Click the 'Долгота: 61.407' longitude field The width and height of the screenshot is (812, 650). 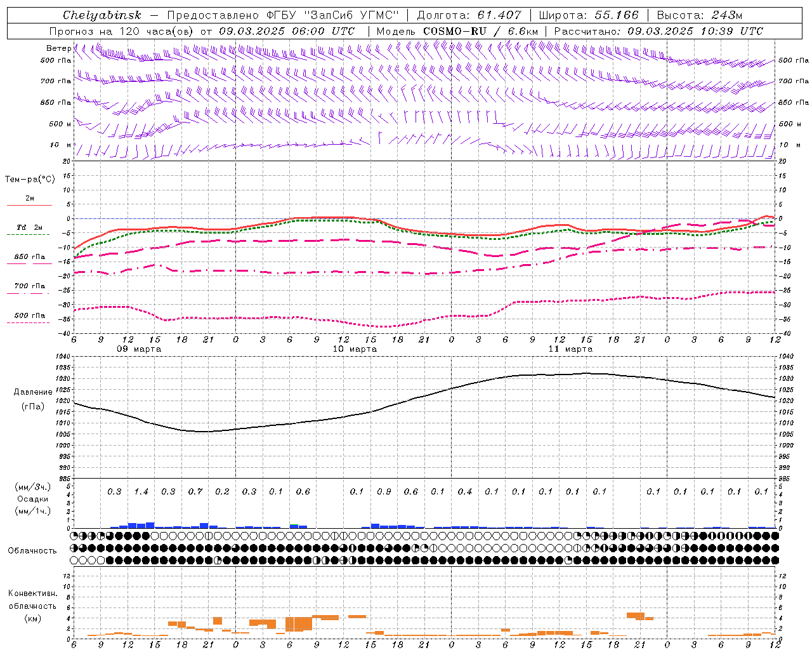tap(469, 15)
